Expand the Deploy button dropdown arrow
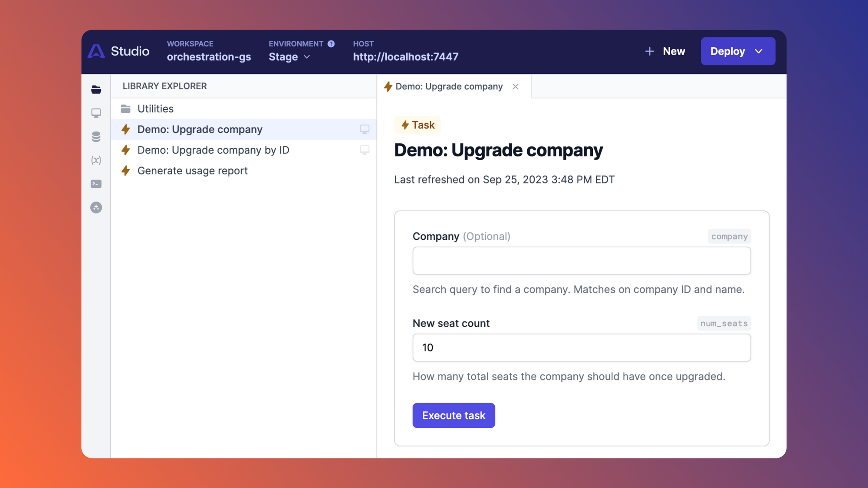This screenshot has height=488, width=868. 758,51
